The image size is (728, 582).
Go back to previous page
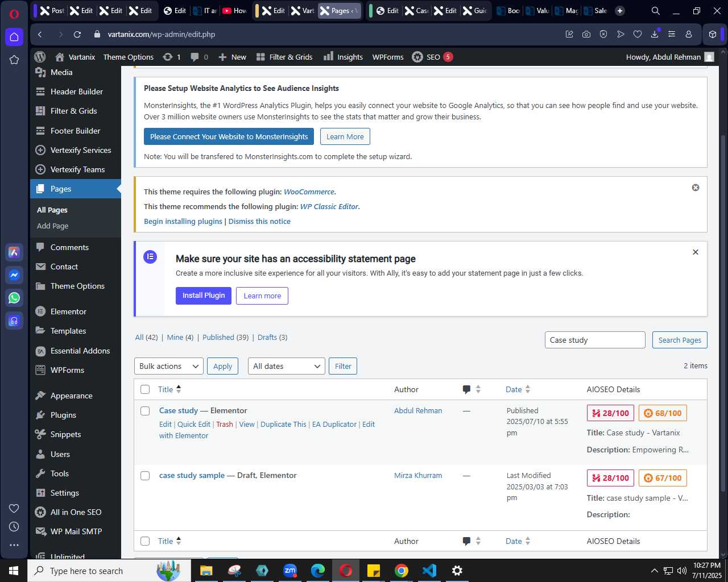pos(40,35)
